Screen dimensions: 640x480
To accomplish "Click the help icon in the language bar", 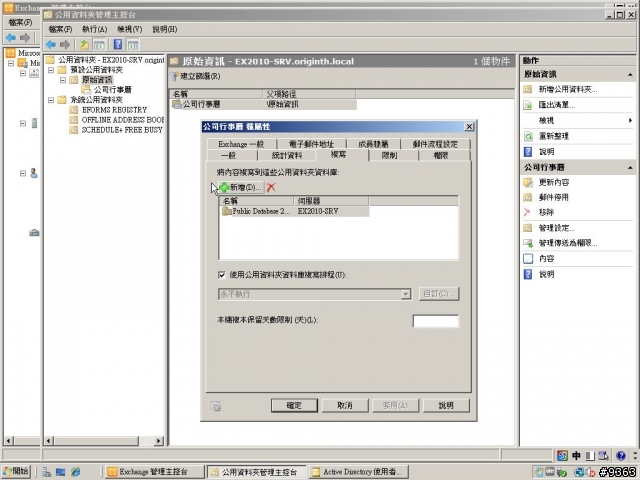I will [x=621, y=456].
